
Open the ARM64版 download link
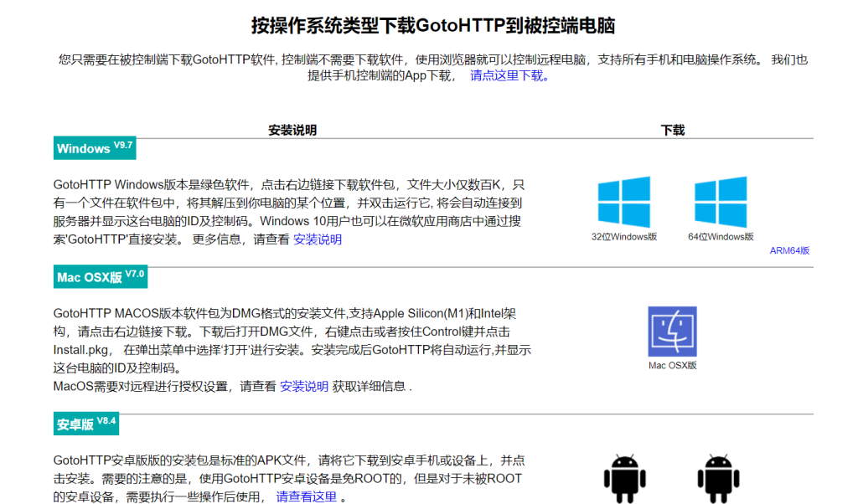click(789, 250)
